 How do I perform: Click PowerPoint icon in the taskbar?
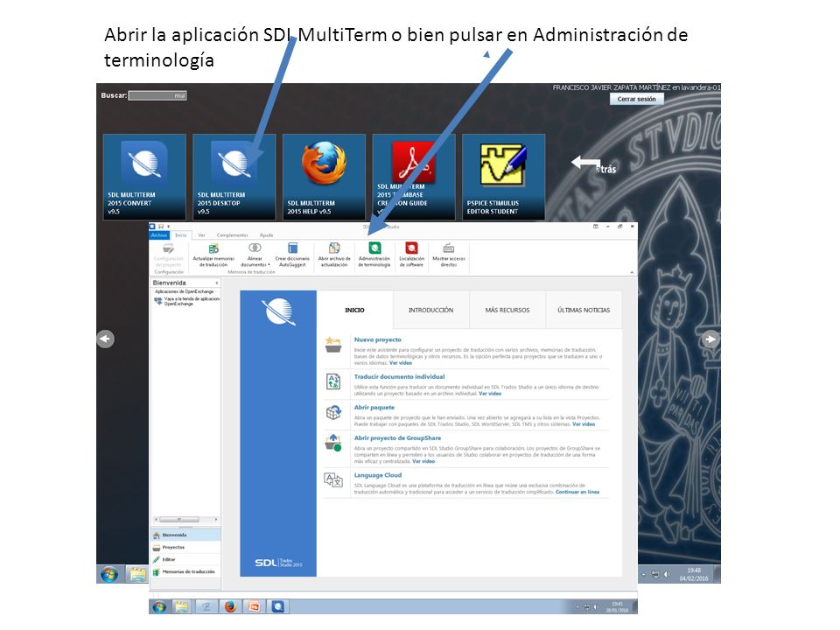[x=254, y=606]
